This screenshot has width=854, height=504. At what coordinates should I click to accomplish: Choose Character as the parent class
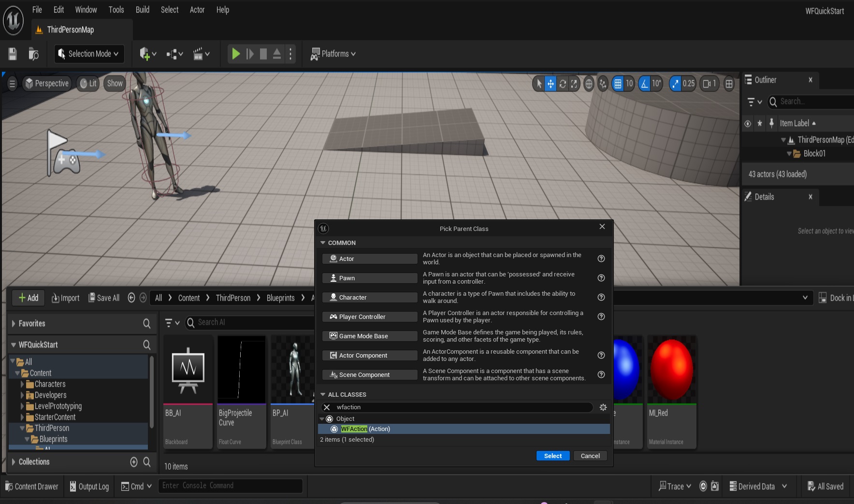[370, 297]
